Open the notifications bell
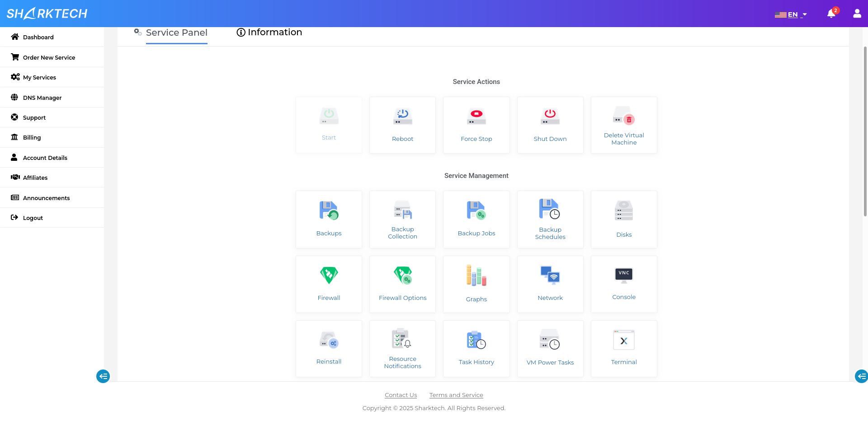The height and width of the screenshot is (421, 868). (831, 14)
